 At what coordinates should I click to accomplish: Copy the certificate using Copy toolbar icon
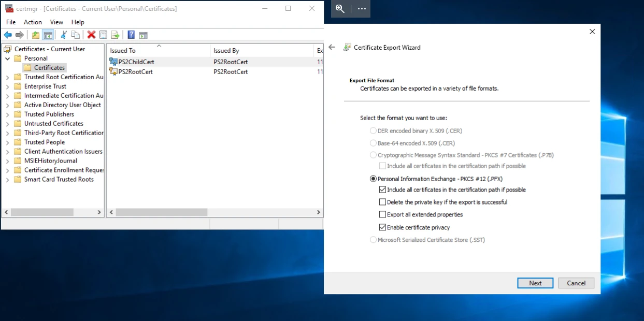coord(76,35)
